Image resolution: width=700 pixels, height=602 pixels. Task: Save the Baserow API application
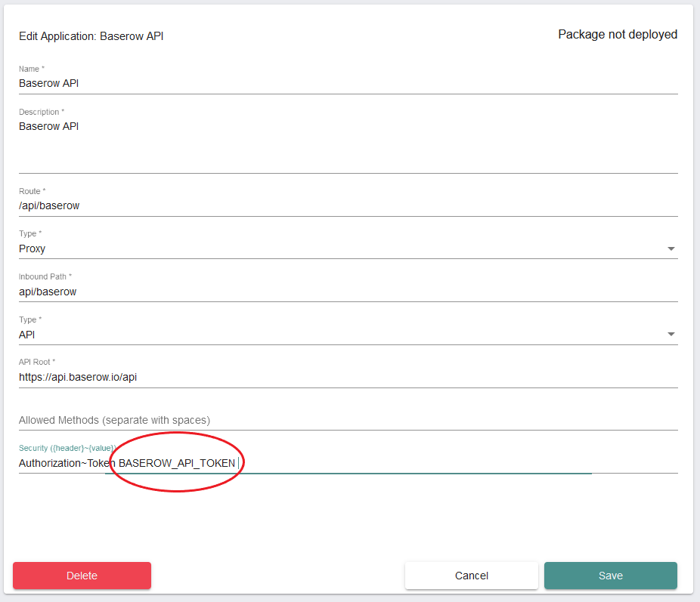610,576
